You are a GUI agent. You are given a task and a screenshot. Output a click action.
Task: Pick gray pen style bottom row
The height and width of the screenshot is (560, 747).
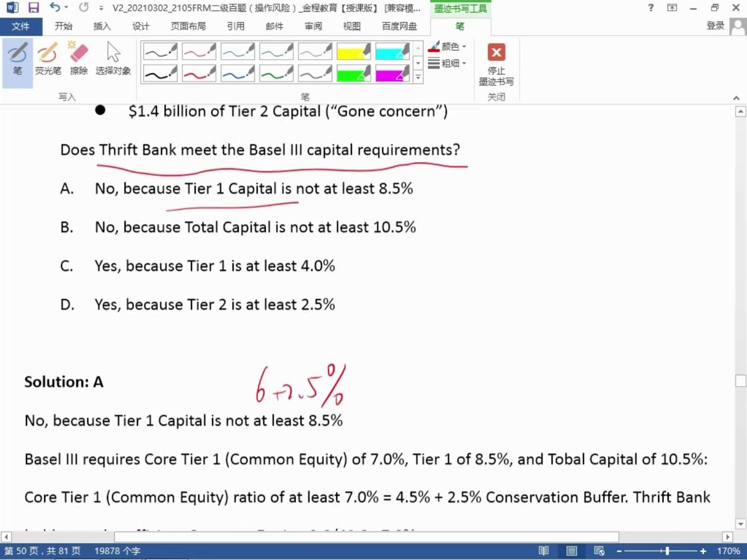pyautogui.click(x=315, y=74)
